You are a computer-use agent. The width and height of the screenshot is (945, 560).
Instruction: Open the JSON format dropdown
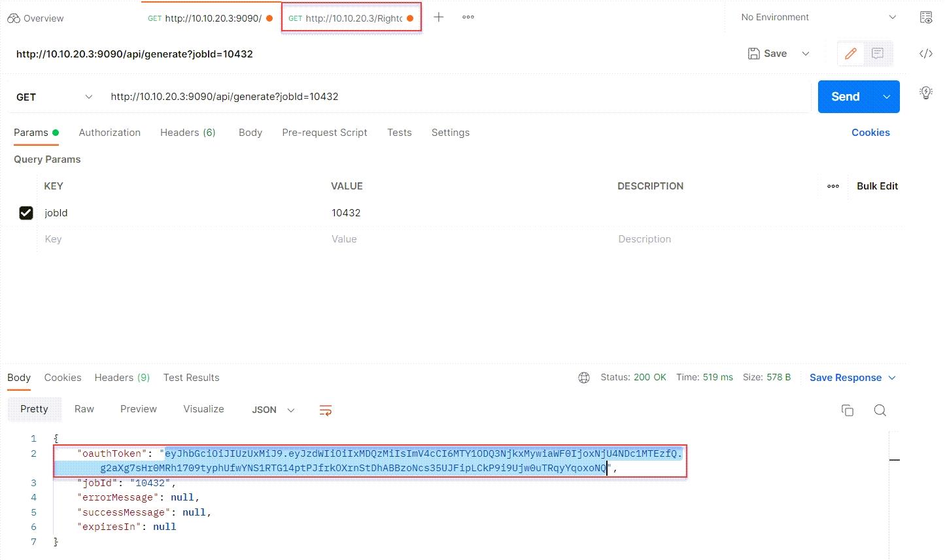click(x=273, y=410)
